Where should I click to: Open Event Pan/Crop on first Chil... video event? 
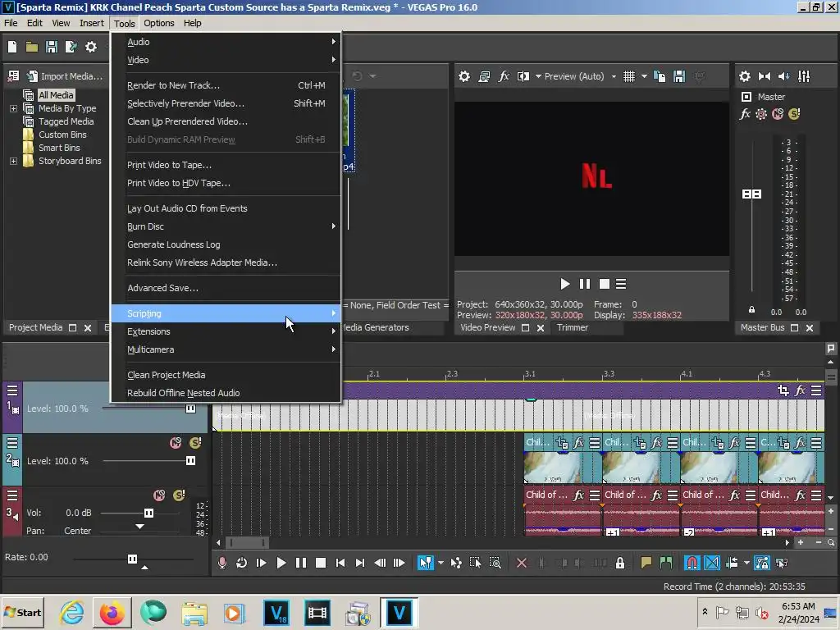pos(562,443)
